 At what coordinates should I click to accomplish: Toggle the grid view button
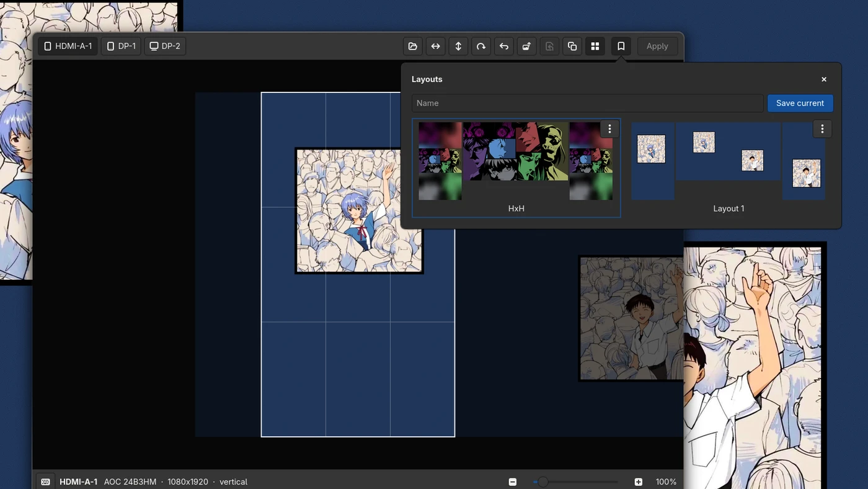(x=595, y=46)
